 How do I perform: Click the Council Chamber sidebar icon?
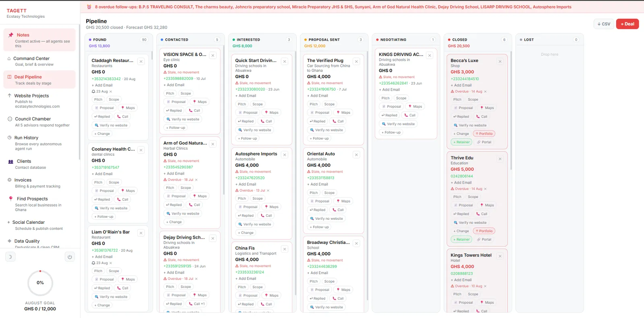point(10,119)
